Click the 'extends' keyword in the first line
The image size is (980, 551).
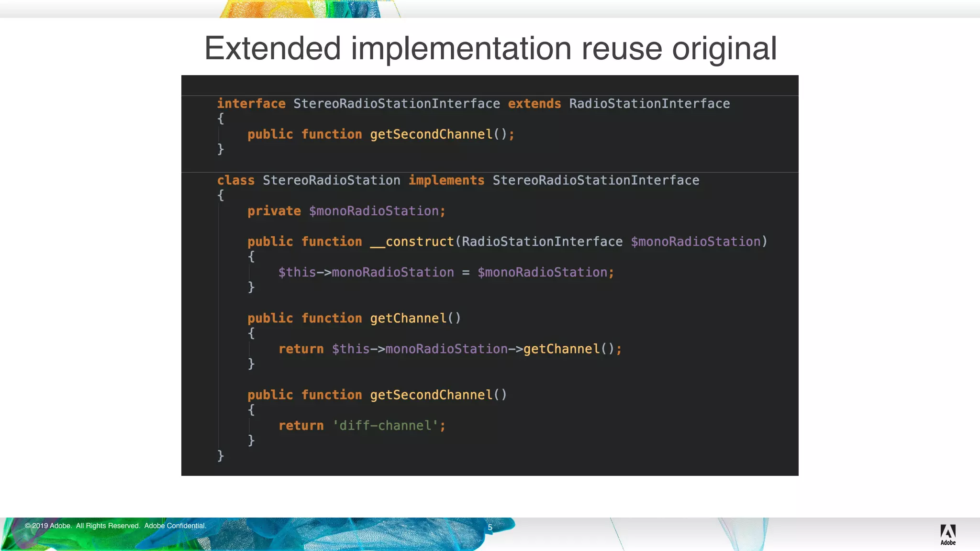534,104
